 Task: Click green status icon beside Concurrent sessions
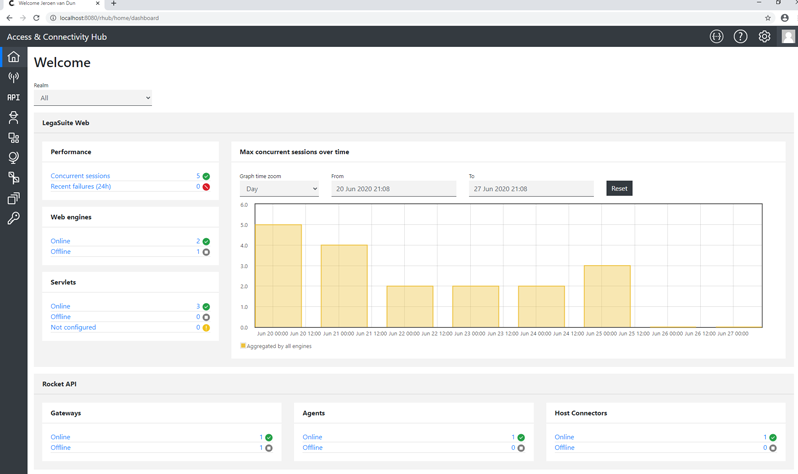[x=206, y=176]
